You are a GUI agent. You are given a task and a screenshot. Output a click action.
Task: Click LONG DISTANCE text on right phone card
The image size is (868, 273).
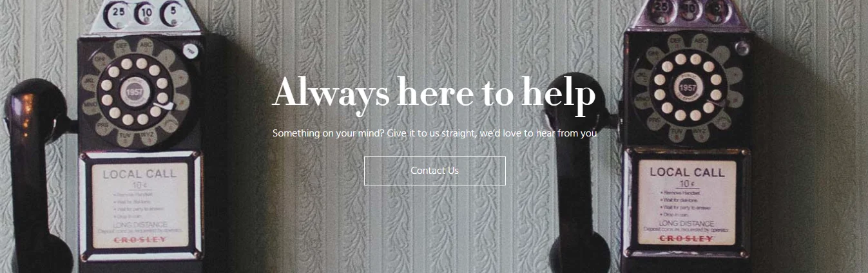point(686,223)
